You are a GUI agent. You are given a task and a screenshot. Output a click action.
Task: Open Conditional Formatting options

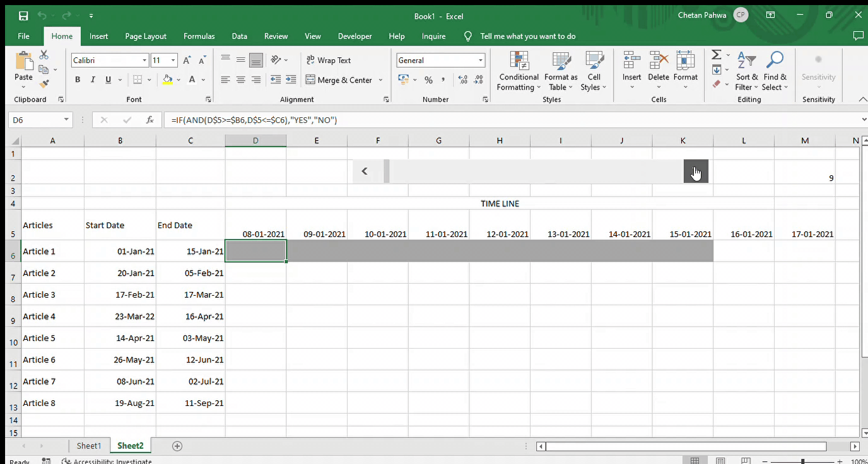point(519,71)
